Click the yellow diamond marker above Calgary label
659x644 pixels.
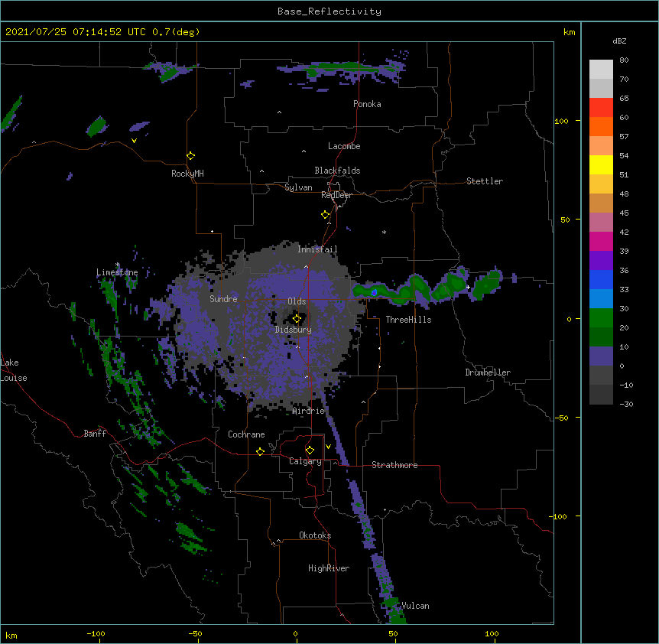coord(310,450)
